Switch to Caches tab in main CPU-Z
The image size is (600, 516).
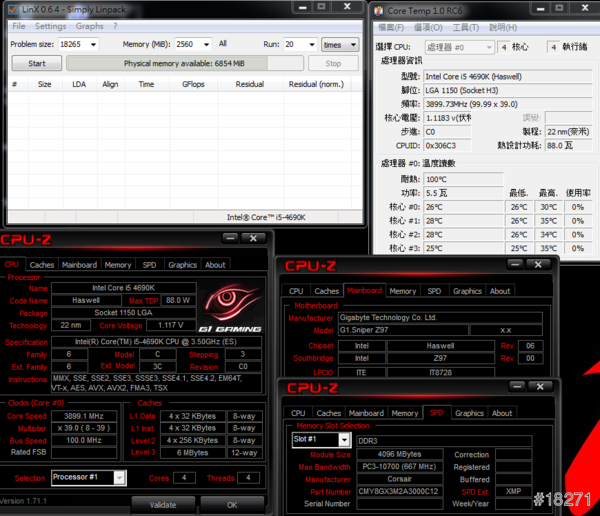coord(42,265)
